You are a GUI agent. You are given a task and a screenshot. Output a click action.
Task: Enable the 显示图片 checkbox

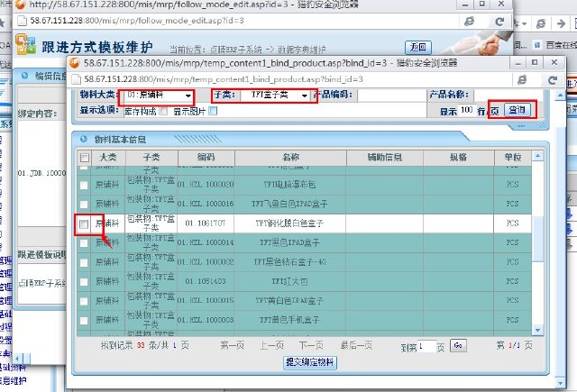click(x=214, y=111)
